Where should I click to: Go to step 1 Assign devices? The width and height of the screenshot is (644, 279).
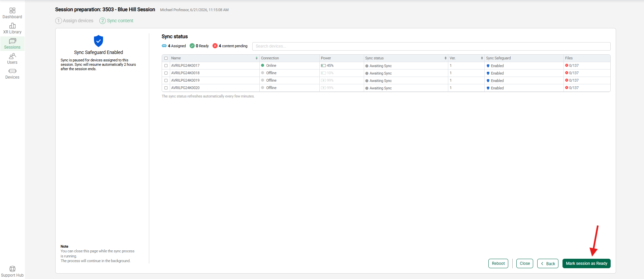point(74,21)
